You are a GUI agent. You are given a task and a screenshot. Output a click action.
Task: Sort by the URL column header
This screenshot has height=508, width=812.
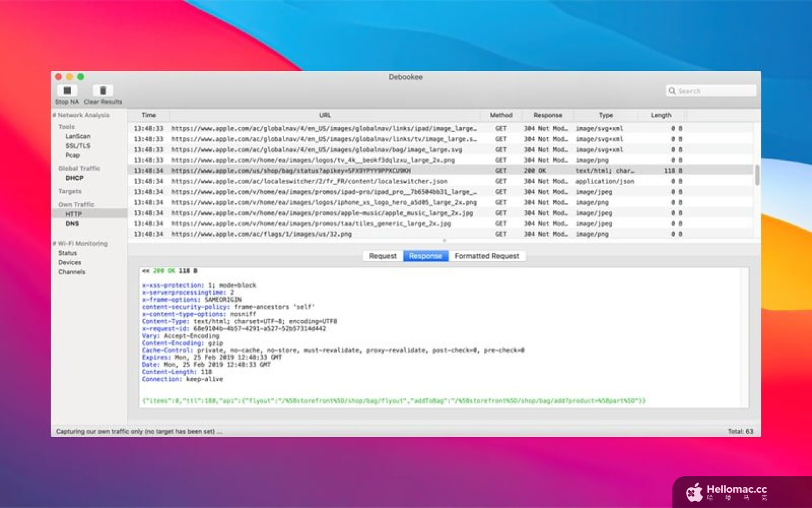tap(325, 115)
